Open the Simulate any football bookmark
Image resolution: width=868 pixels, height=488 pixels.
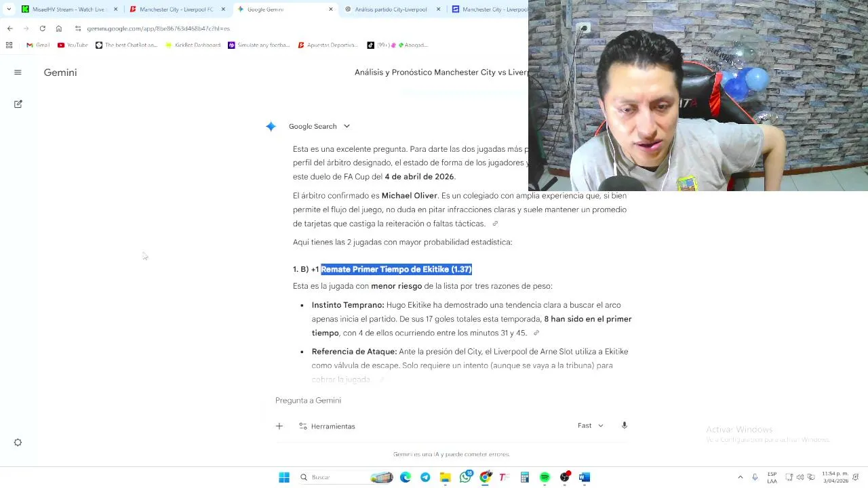(259, 45)
